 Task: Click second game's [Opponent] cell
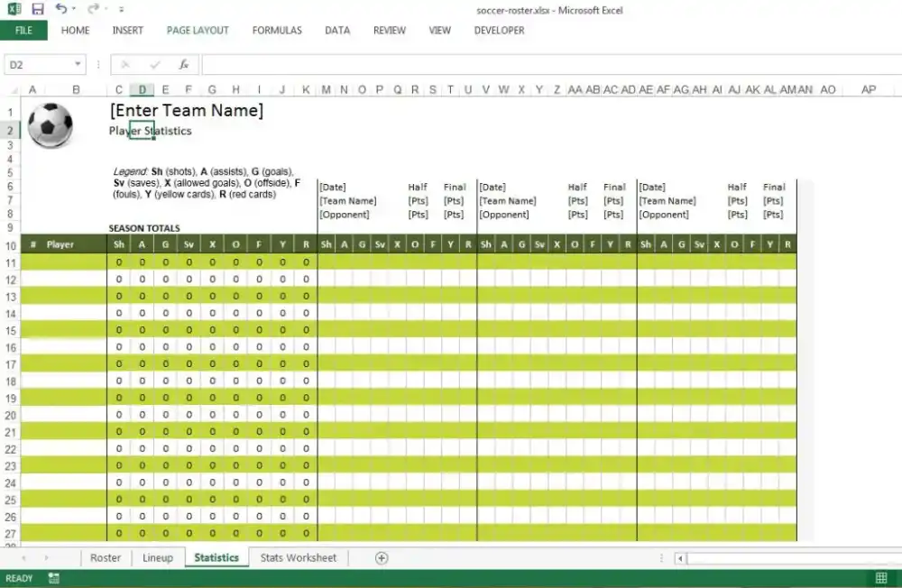click(x=504, y=215)
